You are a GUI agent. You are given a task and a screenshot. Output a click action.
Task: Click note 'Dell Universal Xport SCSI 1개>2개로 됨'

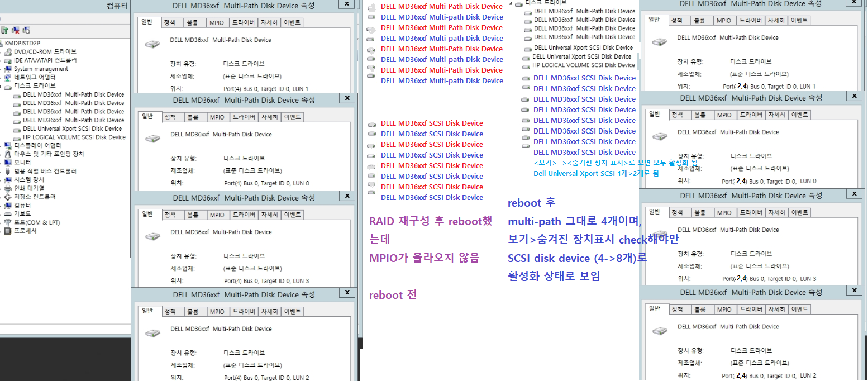(597, 173)
